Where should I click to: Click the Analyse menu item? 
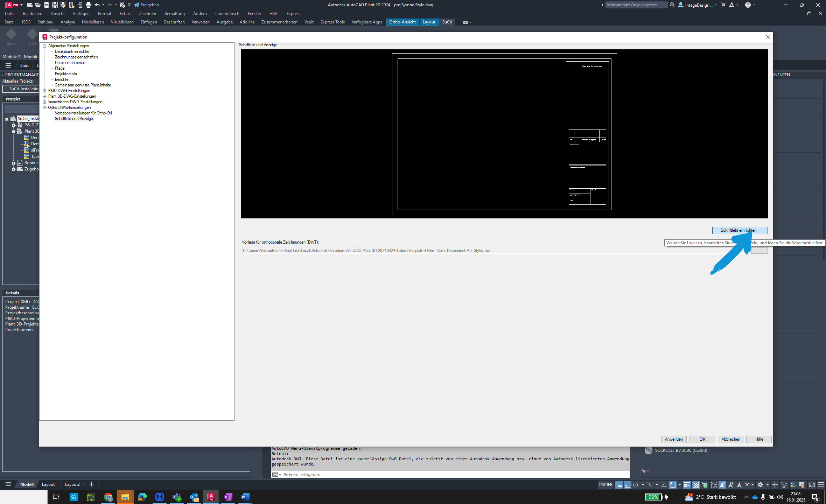[67, 22]
